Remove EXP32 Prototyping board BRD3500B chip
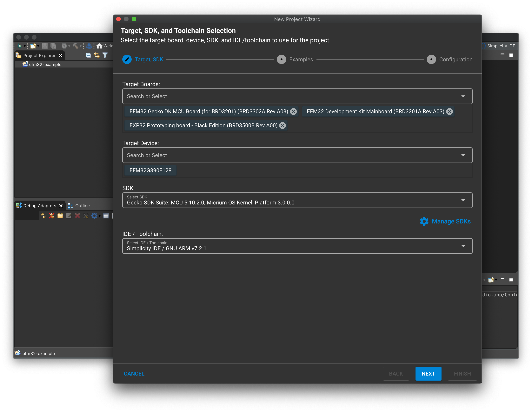 pyautogui.click(x=282, y=125)
